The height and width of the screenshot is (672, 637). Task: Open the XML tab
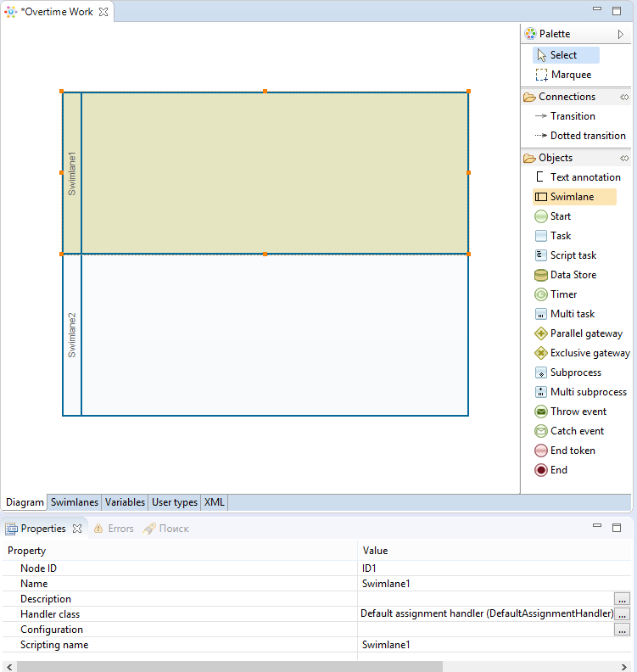point(215,502)
